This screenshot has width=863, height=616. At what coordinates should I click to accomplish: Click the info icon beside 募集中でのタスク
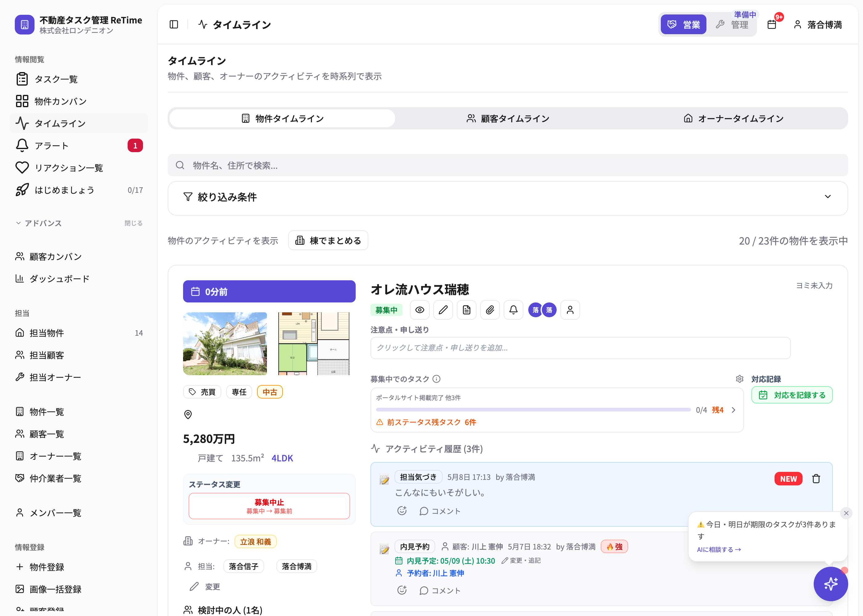tap(436, 379)
